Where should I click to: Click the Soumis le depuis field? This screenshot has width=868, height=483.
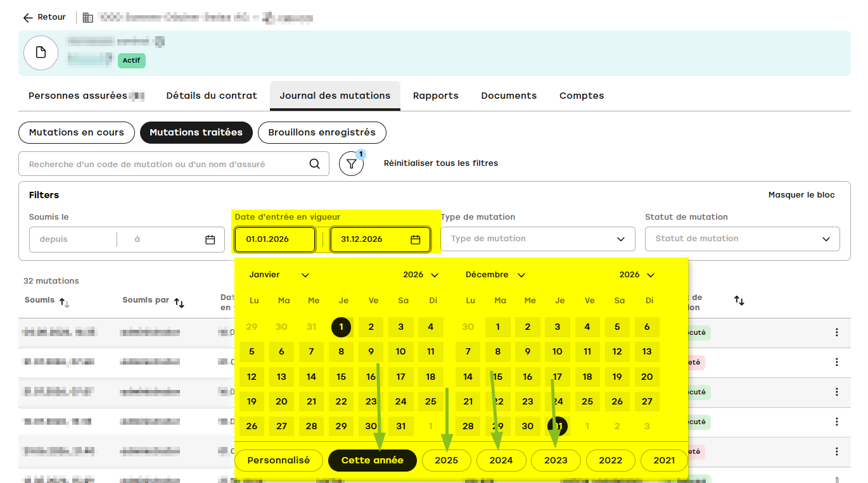[x=73, y=239]
